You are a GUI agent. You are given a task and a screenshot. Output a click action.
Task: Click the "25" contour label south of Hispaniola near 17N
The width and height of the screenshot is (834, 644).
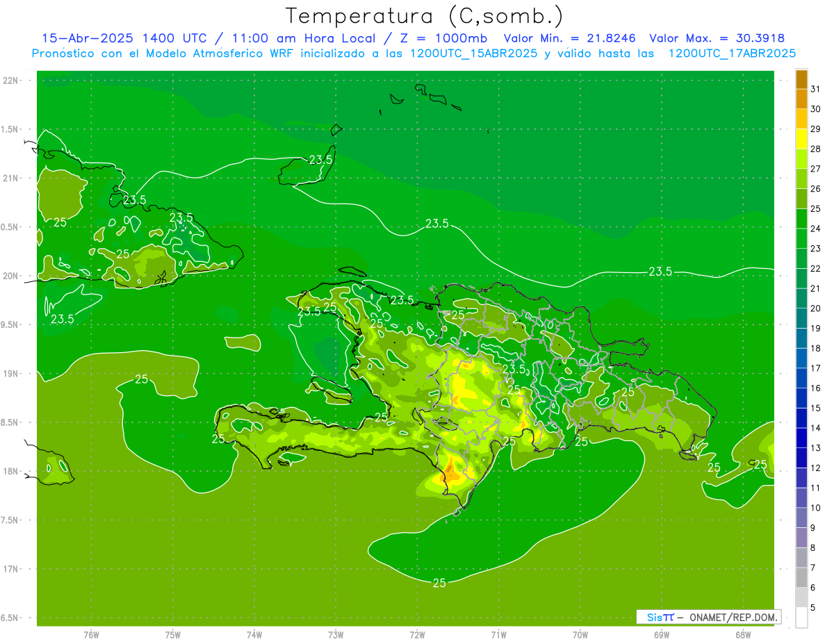point(439,583)
